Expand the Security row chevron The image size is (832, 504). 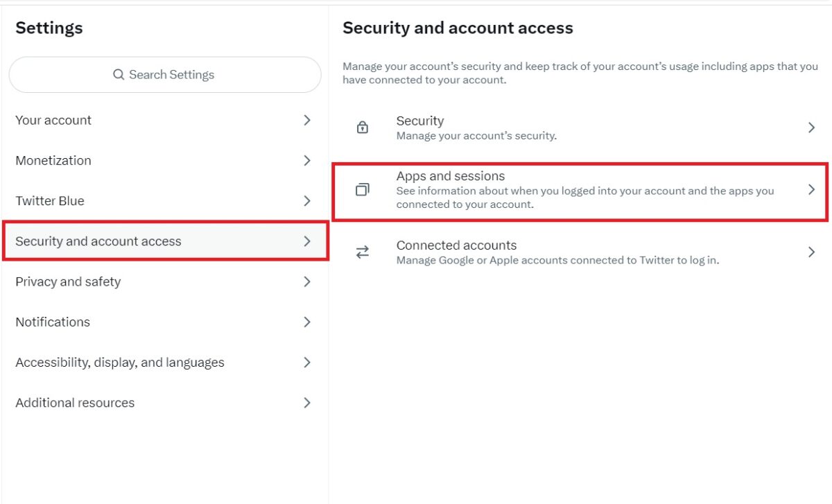coord(811,128)
